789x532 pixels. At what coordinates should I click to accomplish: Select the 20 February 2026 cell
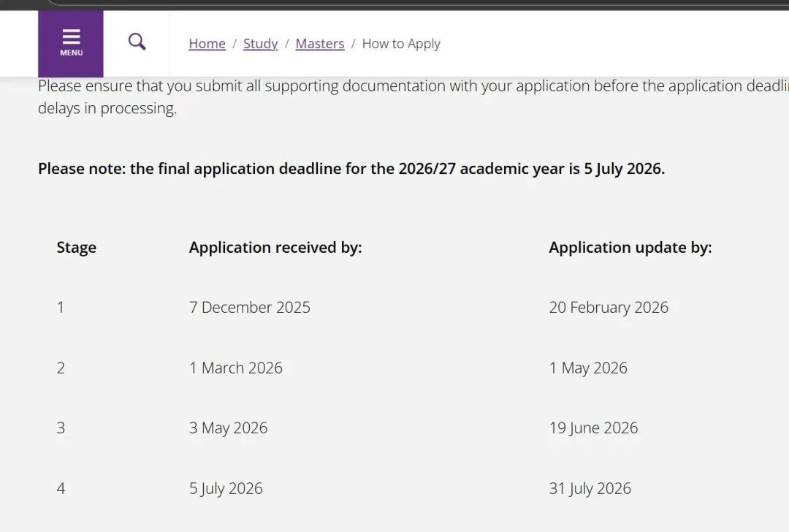[x=609, y=308]
